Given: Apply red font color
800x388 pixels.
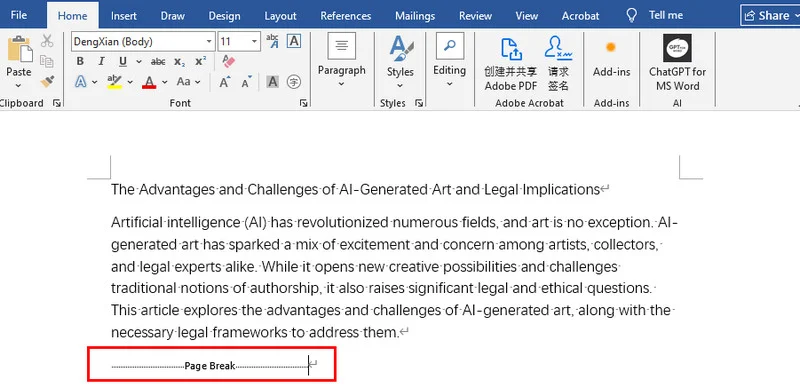Looking at the screenshot, I should (149, 82).
